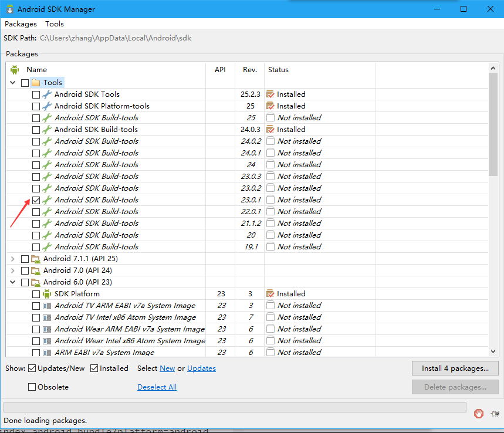504x433 pixels.
Task: Click the green robot icon of SDK Platform
Action: pos(47,294)
